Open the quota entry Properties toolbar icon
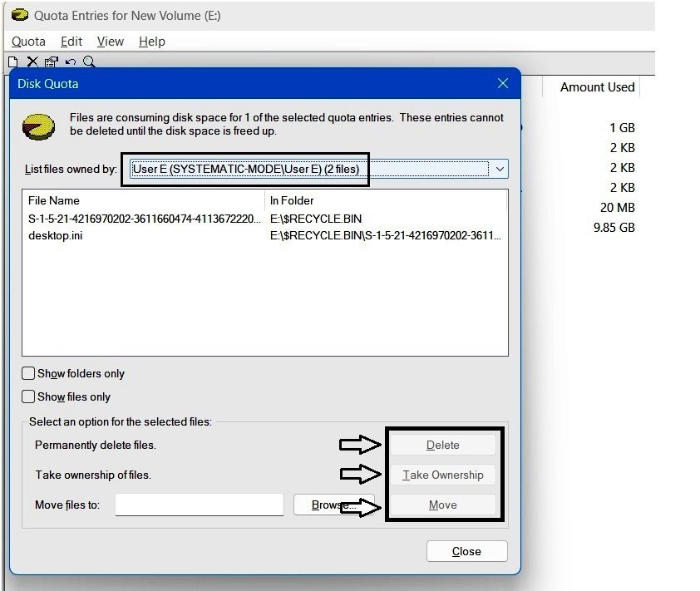 [52, 62]
